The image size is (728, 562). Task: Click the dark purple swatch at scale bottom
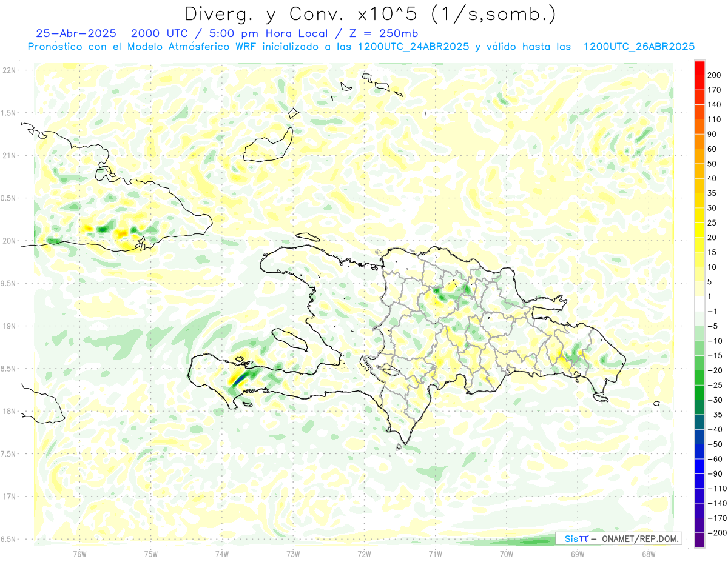[700, 540]
